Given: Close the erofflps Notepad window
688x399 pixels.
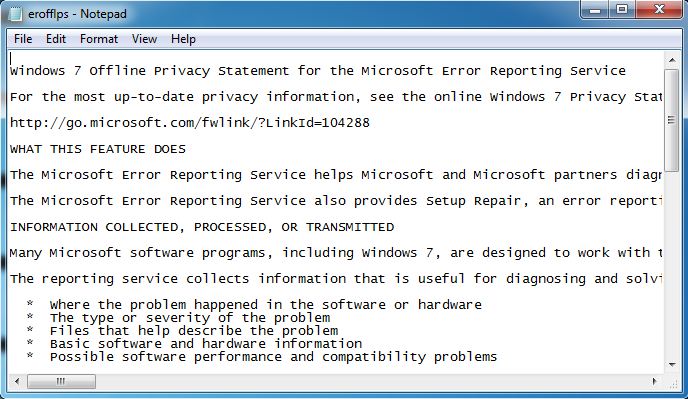Looking at the screenshot, I should (658, 10).
